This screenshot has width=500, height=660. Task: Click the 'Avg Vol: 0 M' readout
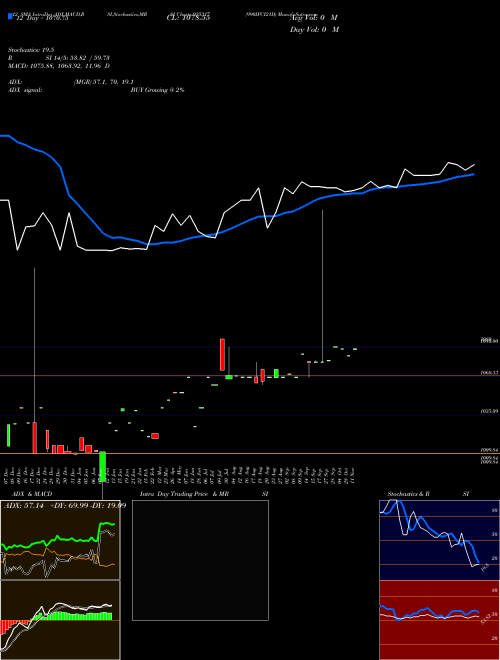(314, 18)
